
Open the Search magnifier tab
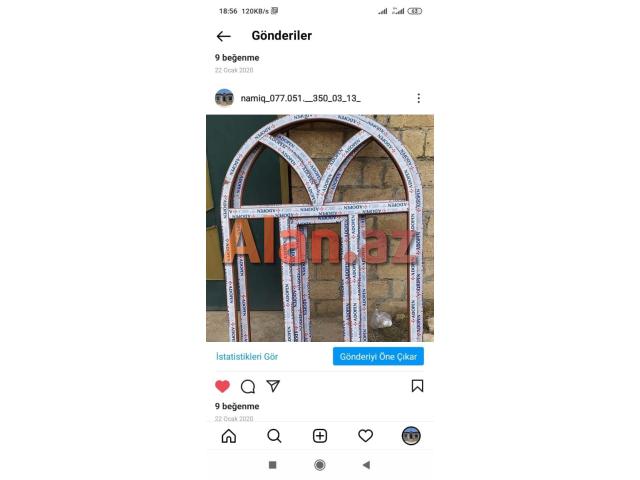pyautogui.click(x=274, y=436)
